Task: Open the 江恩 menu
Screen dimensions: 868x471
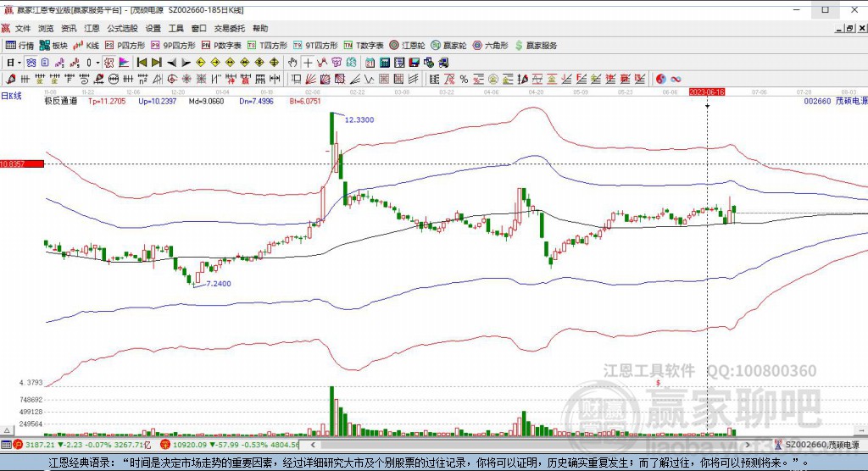Action: click(x=92, y=28)
